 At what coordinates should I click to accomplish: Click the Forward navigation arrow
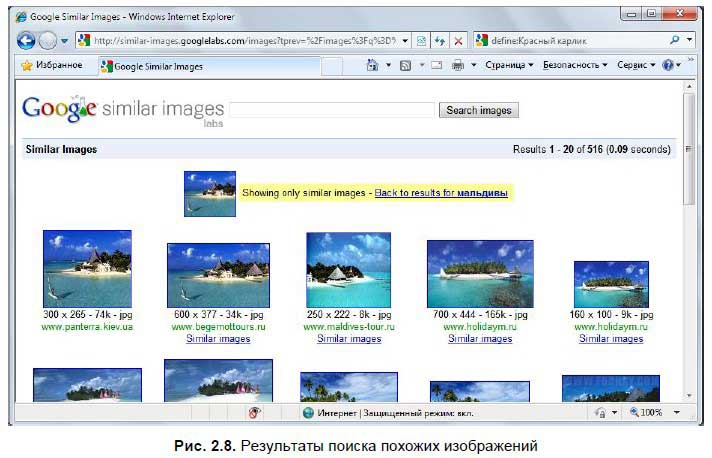[48, 40]
